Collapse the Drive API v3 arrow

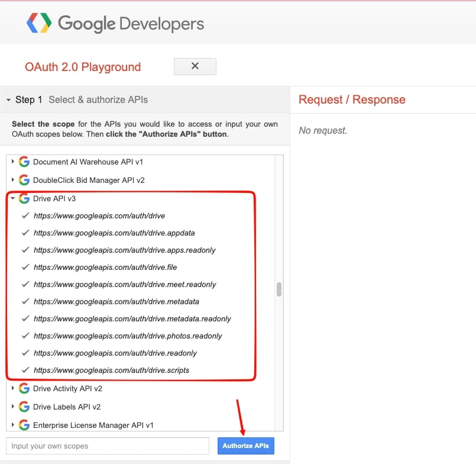tap(13, 198)
